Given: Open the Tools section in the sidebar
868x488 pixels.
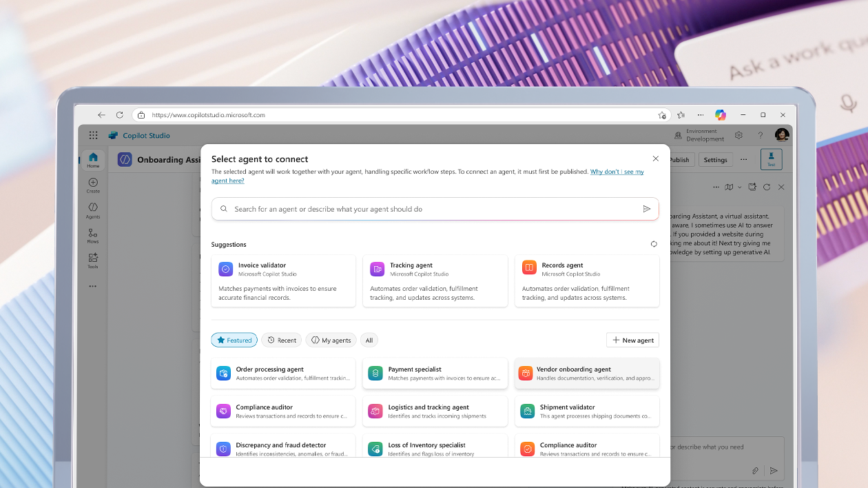Looking at the screenshot, I should pyautogui.click(x=93, y=260).
